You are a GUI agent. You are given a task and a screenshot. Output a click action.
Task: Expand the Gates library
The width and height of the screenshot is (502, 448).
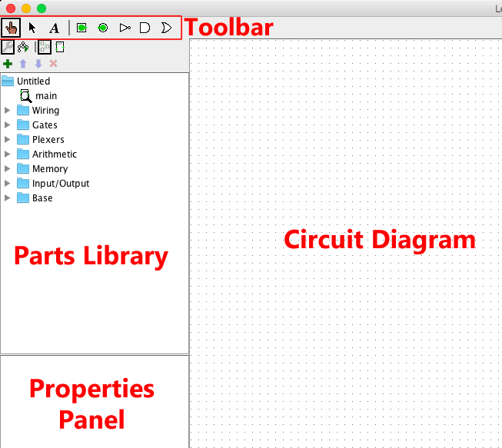(x=8, y=124)
